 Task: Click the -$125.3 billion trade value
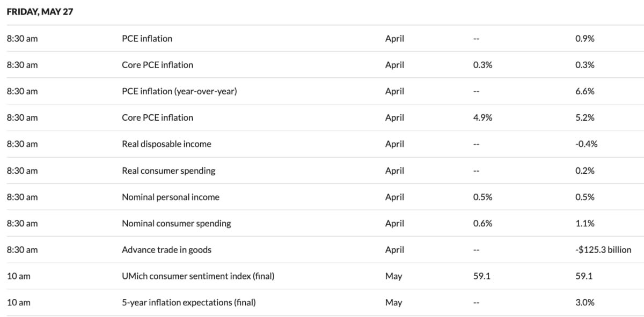coord(603,249)
